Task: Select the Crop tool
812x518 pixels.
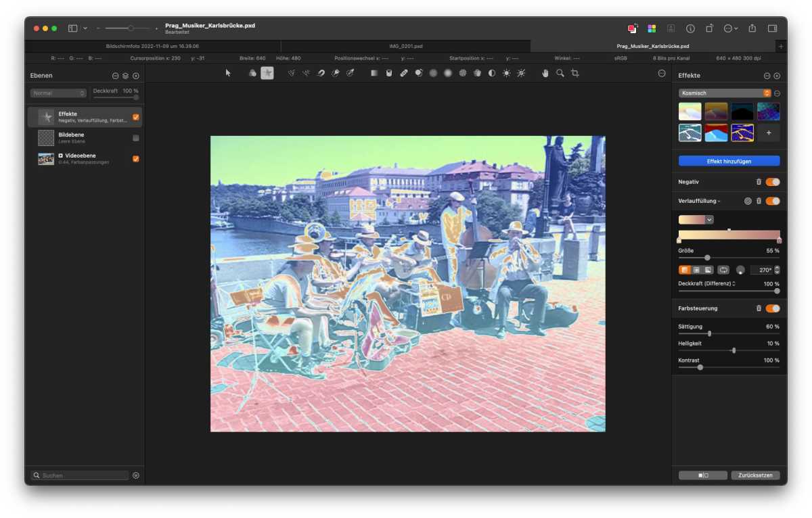Action: tap(575, 72)
